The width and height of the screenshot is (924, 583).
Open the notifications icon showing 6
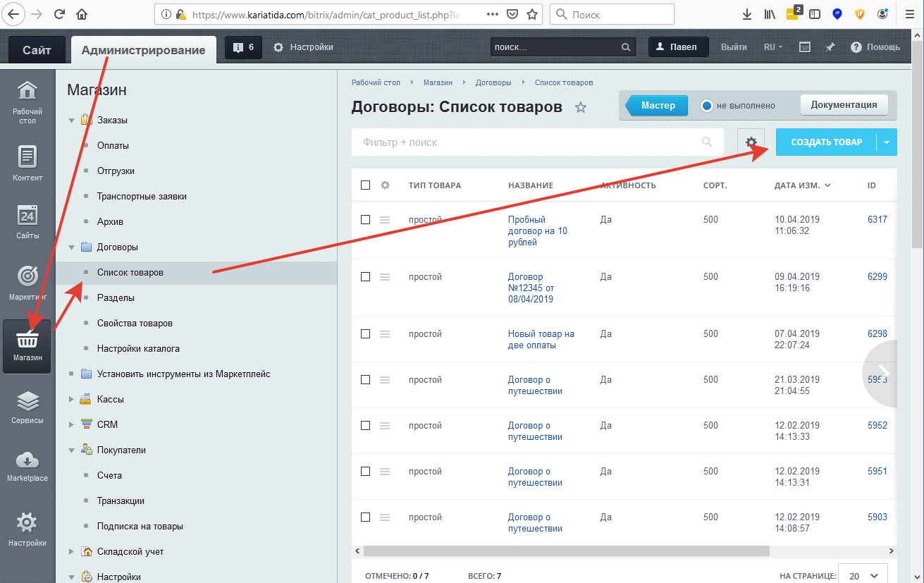pyautogui.click(x=243, y=47)
